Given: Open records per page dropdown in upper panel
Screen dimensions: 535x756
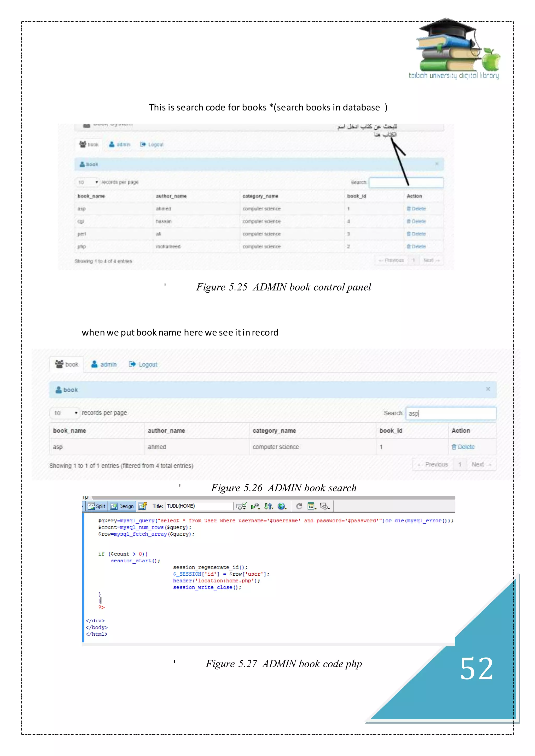Looking at the screenshot, I should (87, 182).
